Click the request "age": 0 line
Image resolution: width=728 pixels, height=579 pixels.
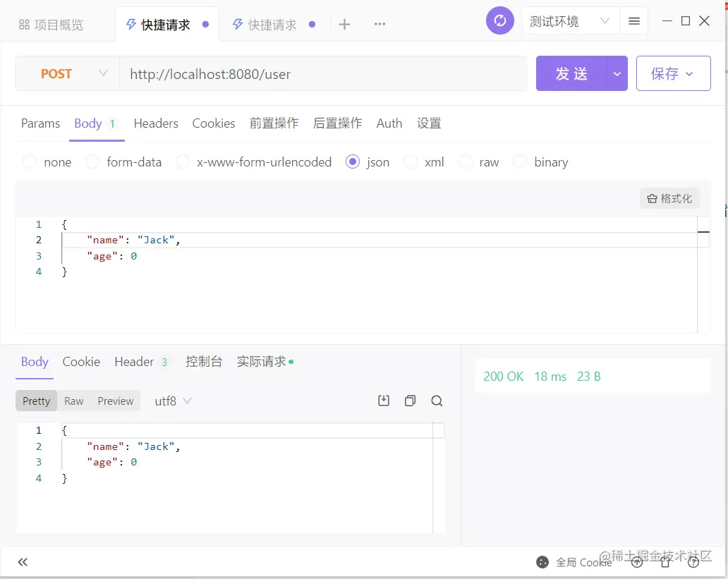pos(112,256)
